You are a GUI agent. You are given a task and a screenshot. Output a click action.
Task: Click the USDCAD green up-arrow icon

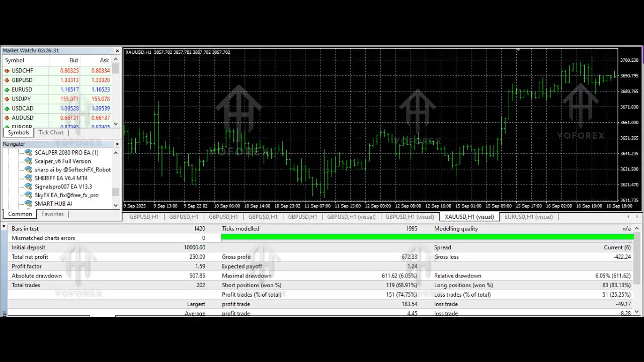click(x=7, y=109)
